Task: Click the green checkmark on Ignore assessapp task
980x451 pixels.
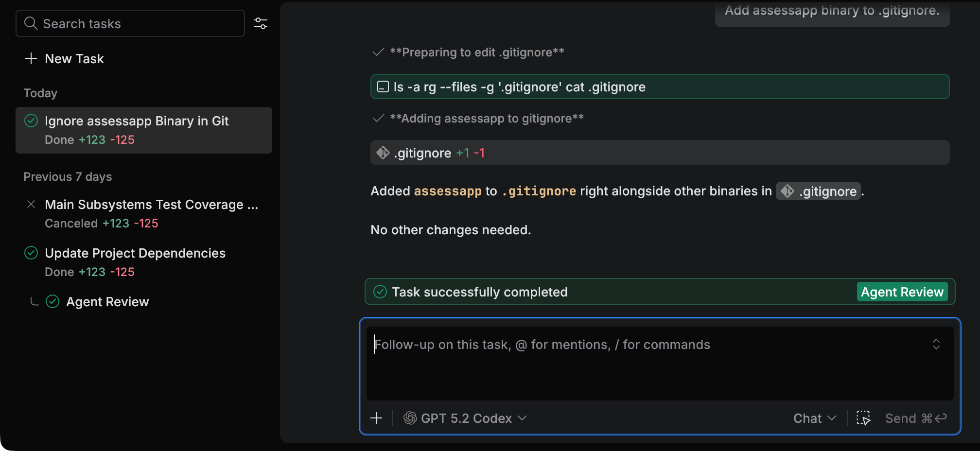Action: tap(31, 121)
